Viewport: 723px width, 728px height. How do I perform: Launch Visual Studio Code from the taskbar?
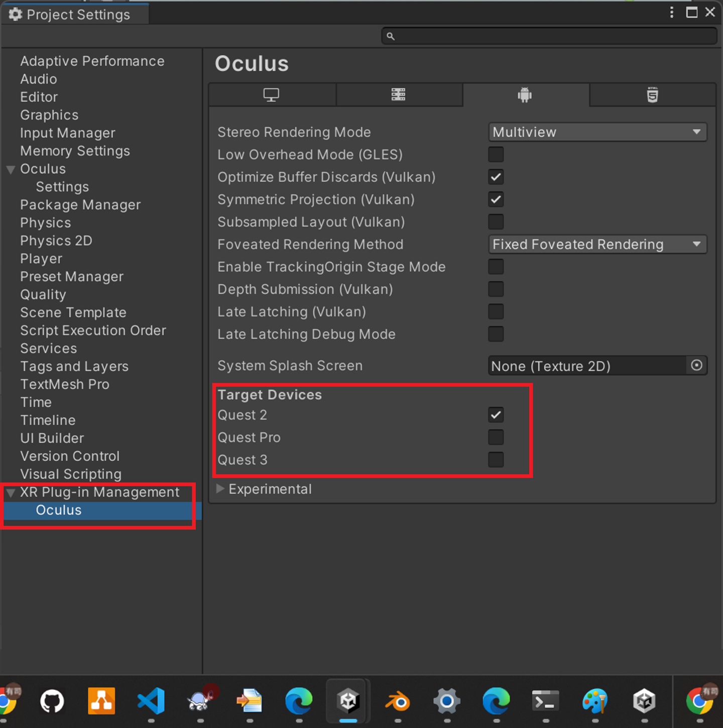click(151, 701)
